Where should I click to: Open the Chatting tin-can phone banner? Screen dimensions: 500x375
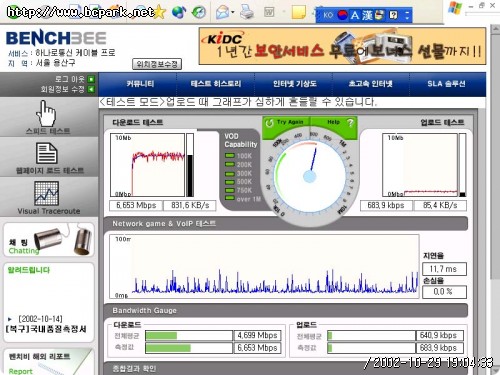49,240
